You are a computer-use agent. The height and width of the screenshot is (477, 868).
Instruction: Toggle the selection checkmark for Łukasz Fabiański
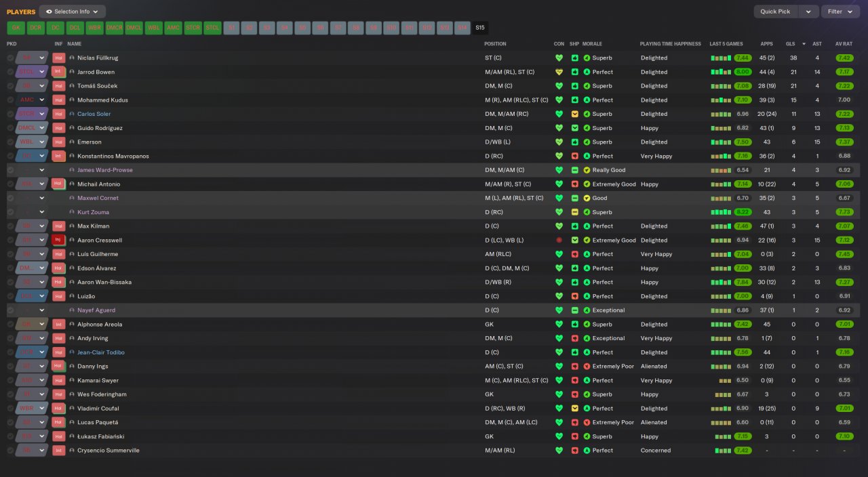pyautogui.click(x=10, y=436)
